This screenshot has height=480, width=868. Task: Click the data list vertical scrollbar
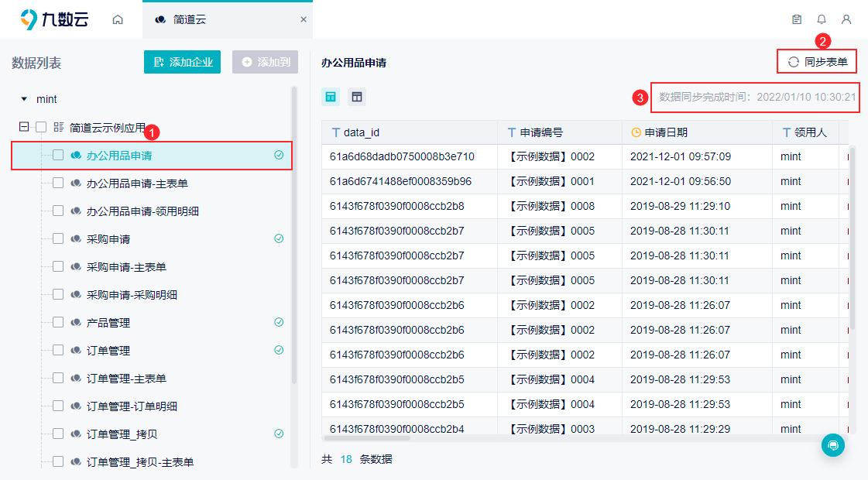pos(294,235)
